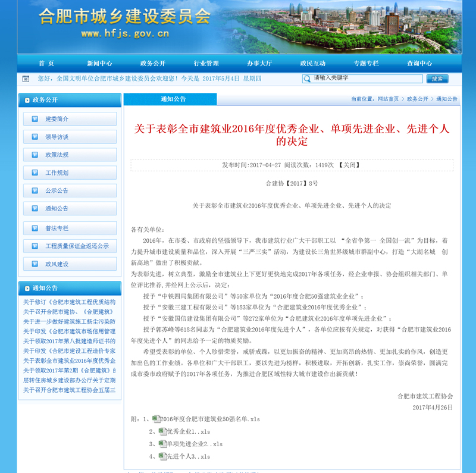Open notice about 第八批建造师证书
This screenshot has height=473, width=476.
(x=69, y=341)
